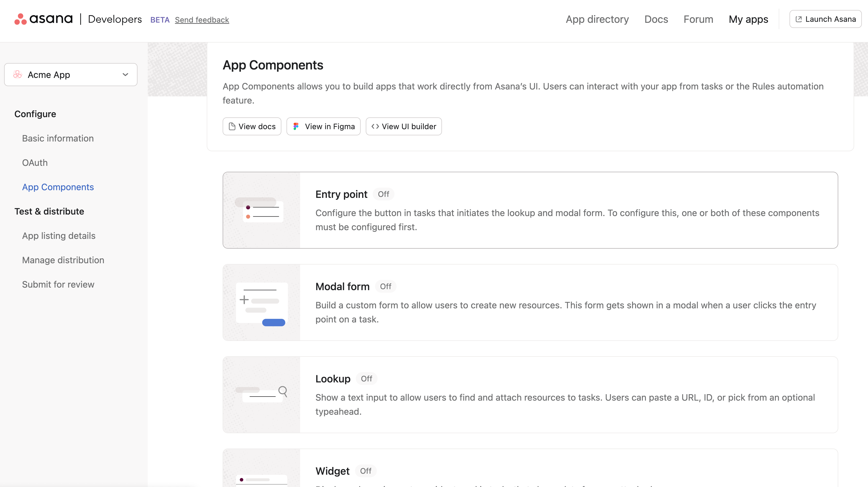868x487 pixels.
Task: Click the Test & distribute section heading
Action: point(49,211)
